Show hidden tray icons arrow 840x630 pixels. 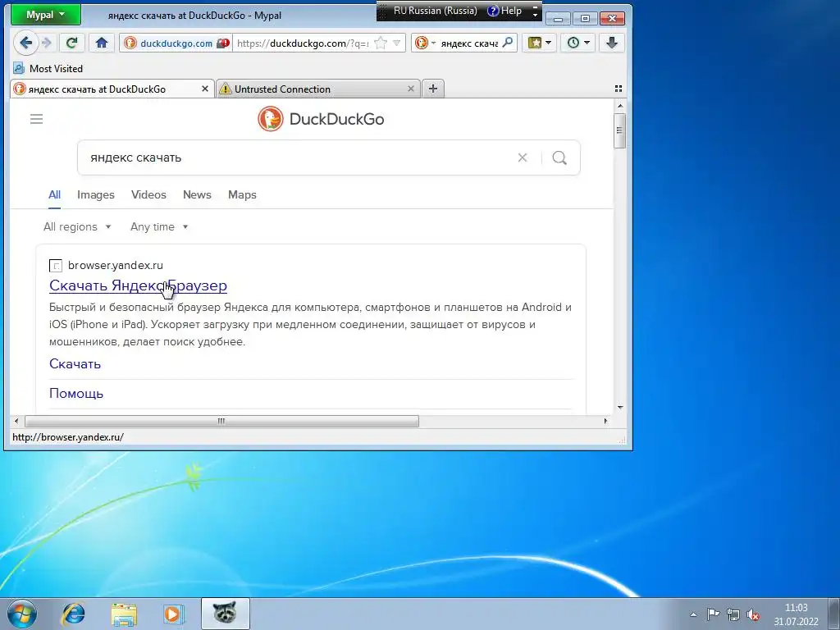[693, 614]
